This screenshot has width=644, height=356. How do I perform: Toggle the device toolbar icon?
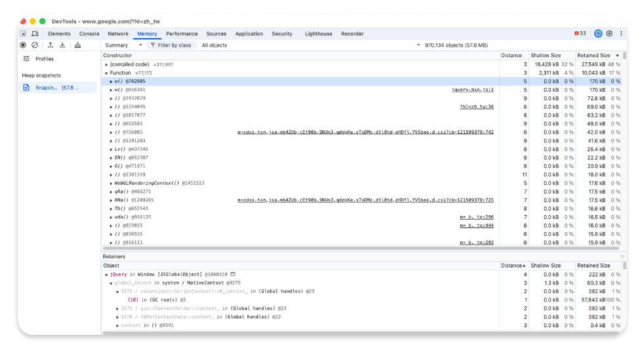[x=35, y=33]
